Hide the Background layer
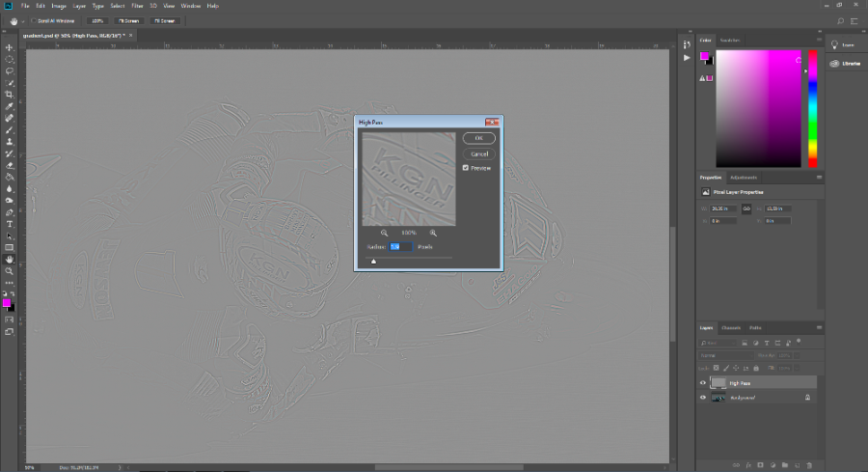The height and width of the screenshot is (472, 868). 703,398
